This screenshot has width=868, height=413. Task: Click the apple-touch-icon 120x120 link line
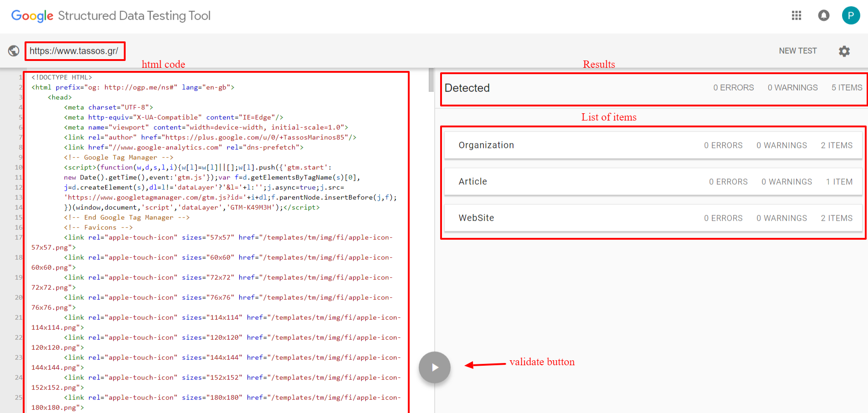[x=216, y=342]
